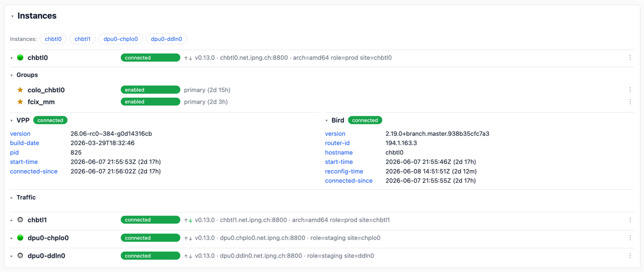The image size is (644, 272).
Task: Click the Bird version label
Action: point(335,133)
